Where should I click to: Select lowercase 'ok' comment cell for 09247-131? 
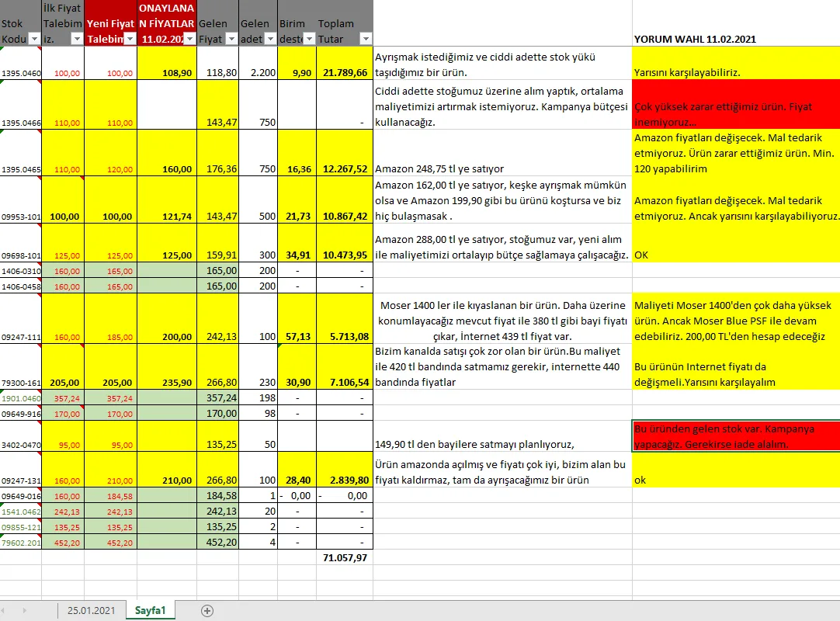point(735,470)
